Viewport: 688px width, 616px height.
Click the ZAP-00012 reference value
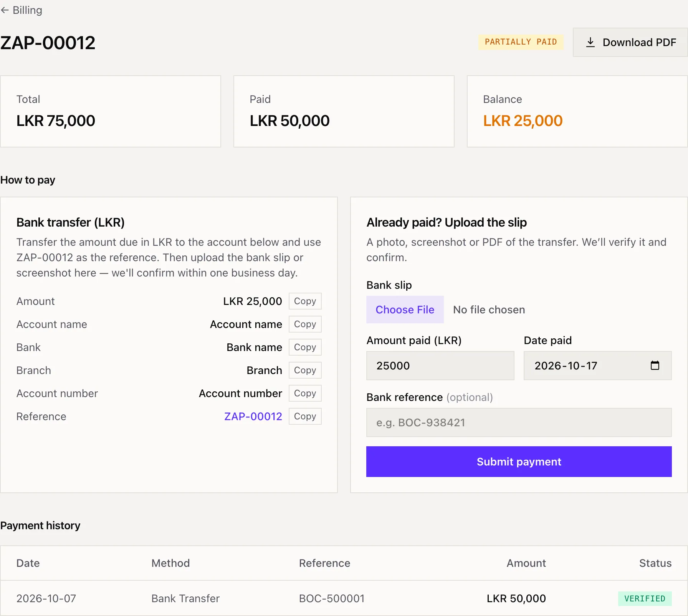[x=253, y=416]
